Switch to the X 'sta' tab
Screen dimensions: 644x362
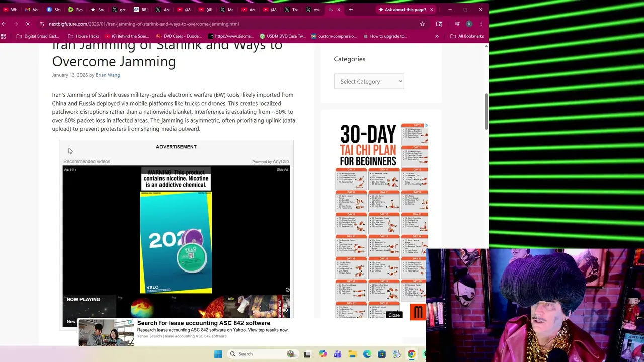tap(313, 10)
